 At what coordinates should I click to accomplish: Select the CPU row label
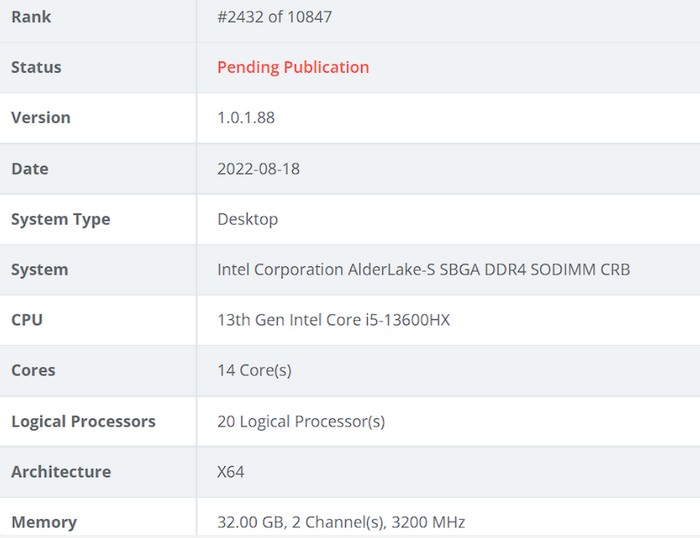[27, 320]
